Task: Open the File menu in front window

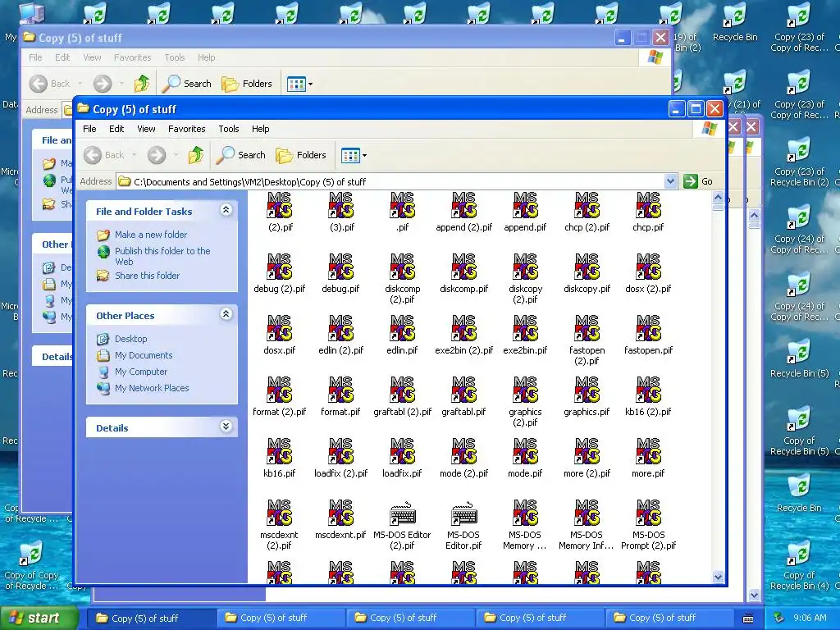Action: [x=89, y=129]
